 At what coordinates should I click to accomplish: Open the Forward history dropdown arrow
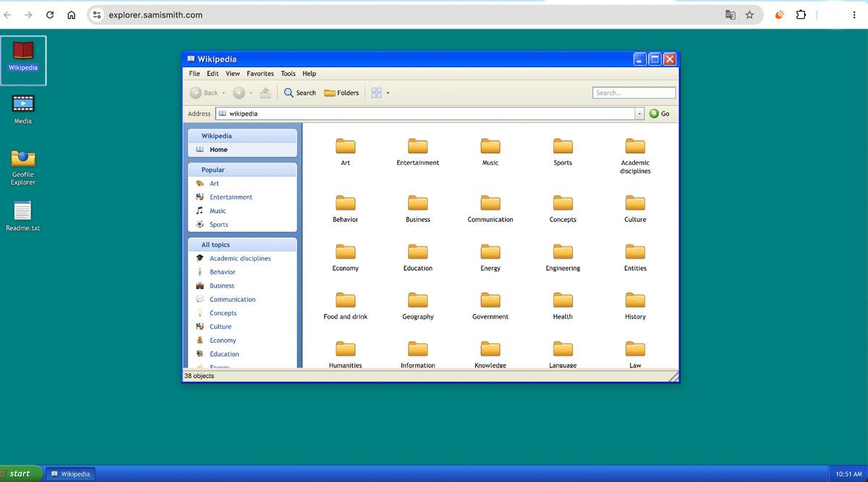tap(250, 93)
